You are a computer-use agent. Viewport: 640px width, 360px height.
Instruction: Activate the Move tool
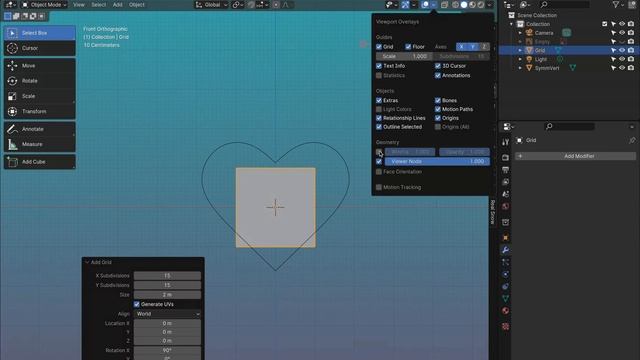tap(40, 66)
